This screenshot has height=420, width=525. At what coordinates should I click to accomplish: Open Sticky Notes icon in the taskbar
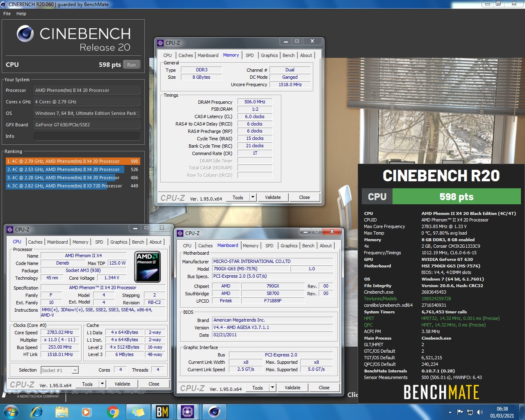(138, 411)
